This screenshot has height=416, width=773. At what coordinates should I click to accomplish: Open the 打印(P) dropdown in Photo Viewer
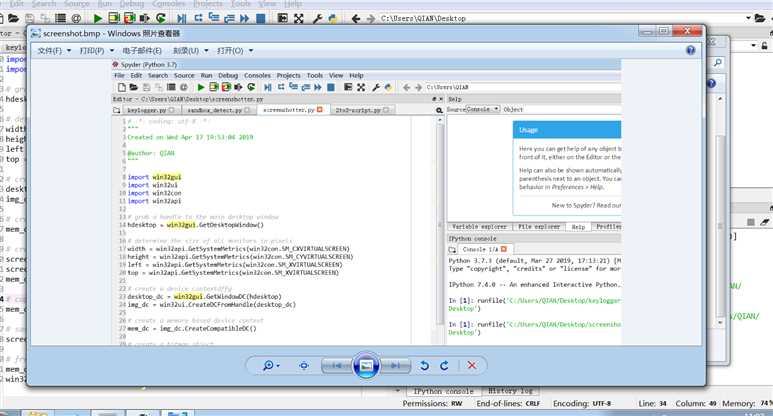click(97, 51)
